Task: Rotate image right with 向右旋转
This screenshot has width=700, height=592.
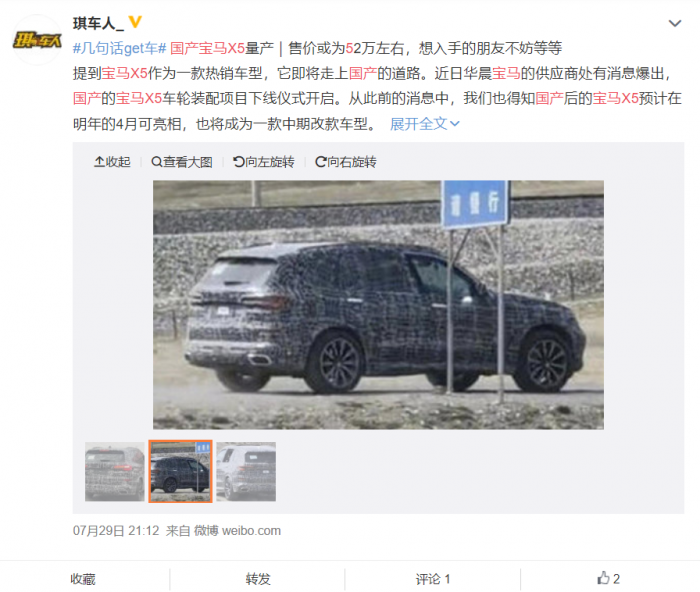Action: point(346,162)
